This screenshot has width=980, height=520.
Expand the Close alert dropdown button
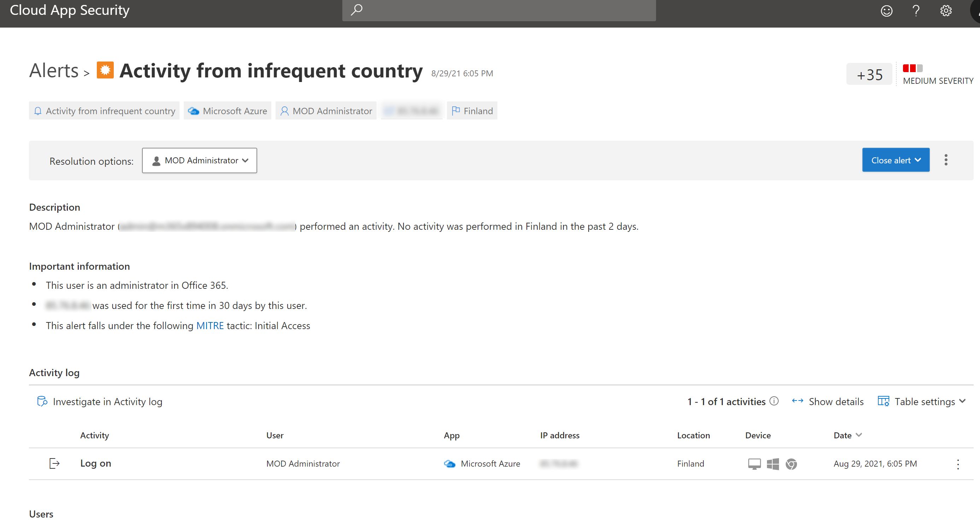tap(896, 160)
